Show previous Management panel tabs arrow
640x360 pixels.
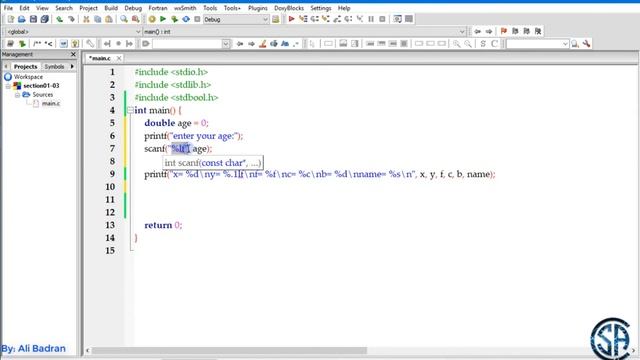[6, 66]
